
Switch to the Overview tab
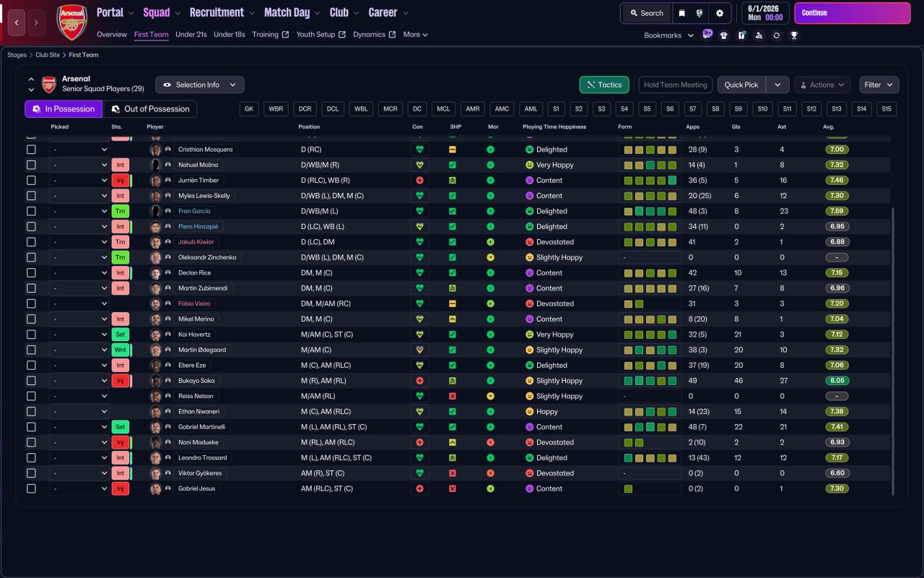click(x=112, y=35)
